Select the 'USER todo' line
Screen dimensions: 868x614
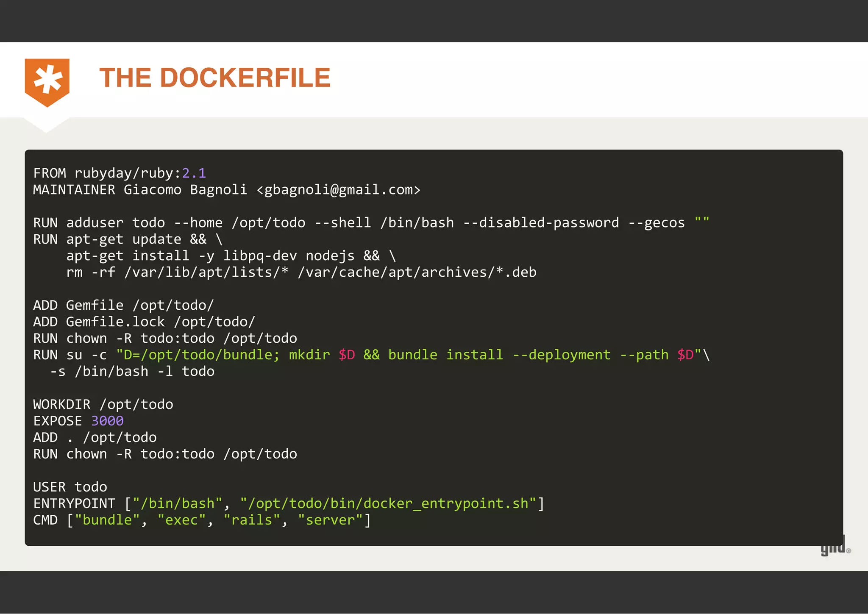(70, 487)
